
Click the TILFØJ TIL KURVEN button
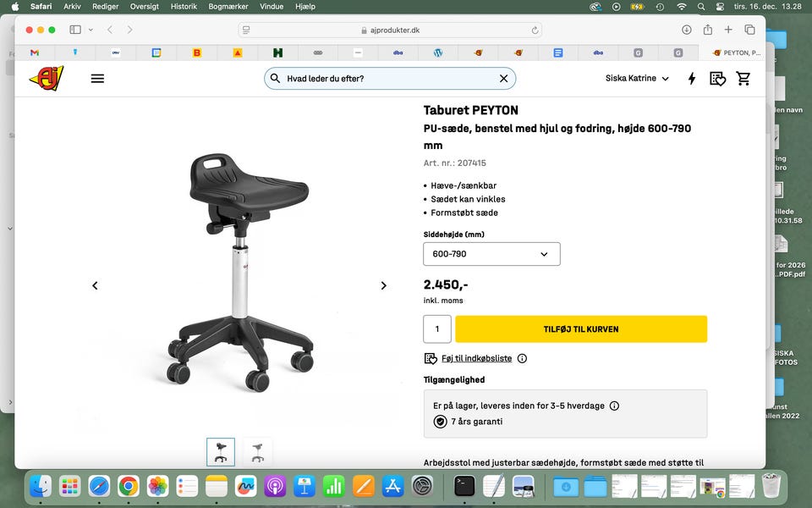[x=581, y=329]
